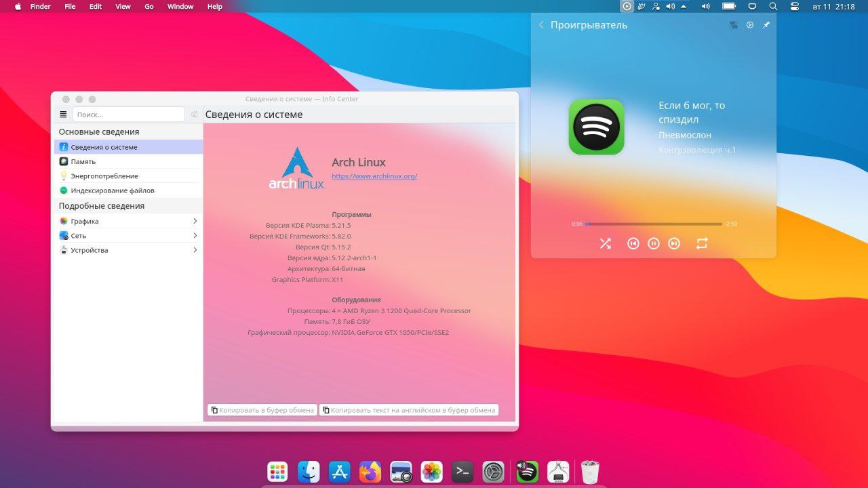Viewport: 868px width, 488px height.
Task: Click Копировать в буфер обмена button
Action: (262, 409)
